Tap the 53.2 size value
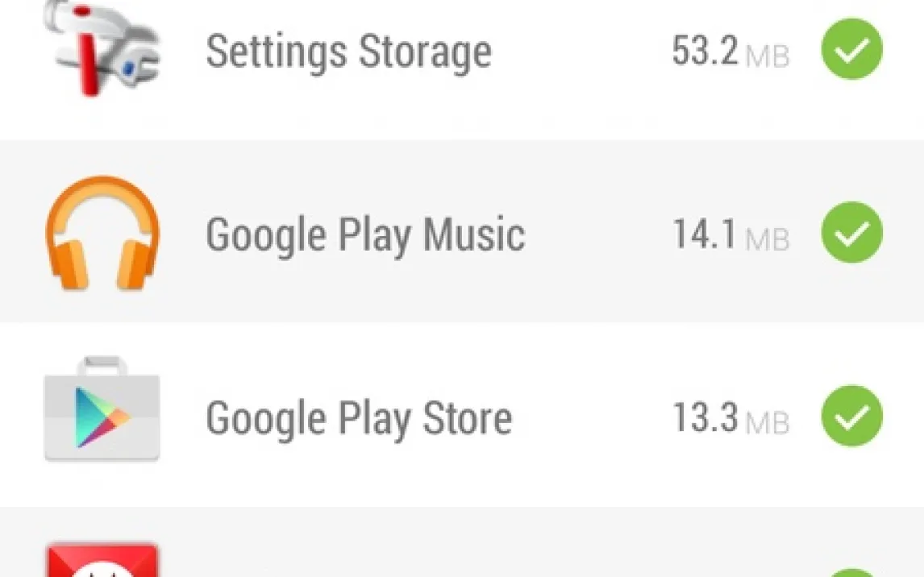The height and width of the screenshot is (577, 924). click(x=705, y=52)
